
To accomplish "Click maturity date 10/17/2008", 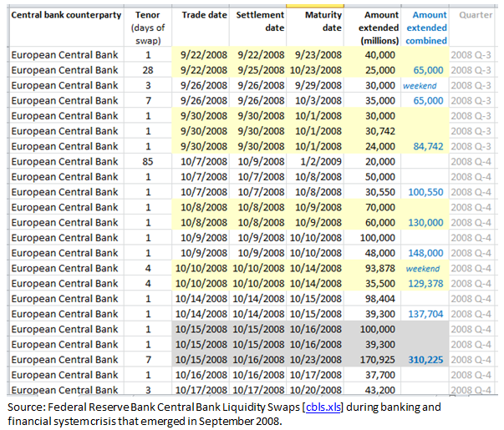I will (x=316, y=375).
